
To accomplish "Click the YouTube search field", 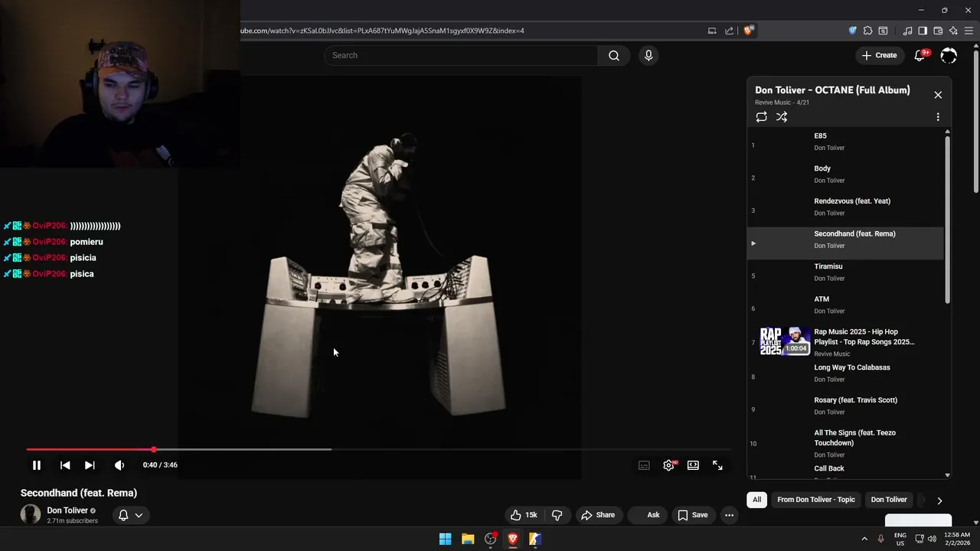I will (x=461, y=55).
